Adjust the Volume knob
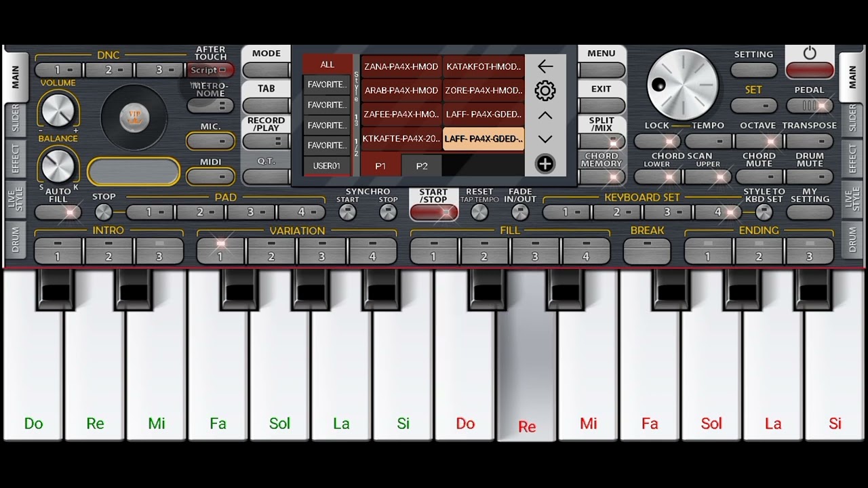The image size is (868, 488). [x=58, y=108]
